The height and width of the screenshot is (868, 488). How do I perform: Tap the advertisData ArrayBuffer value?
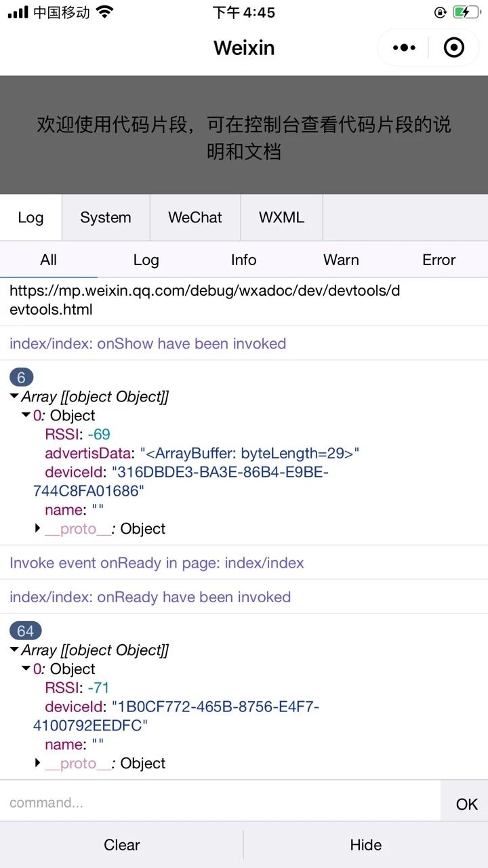(x=249, y=454)
